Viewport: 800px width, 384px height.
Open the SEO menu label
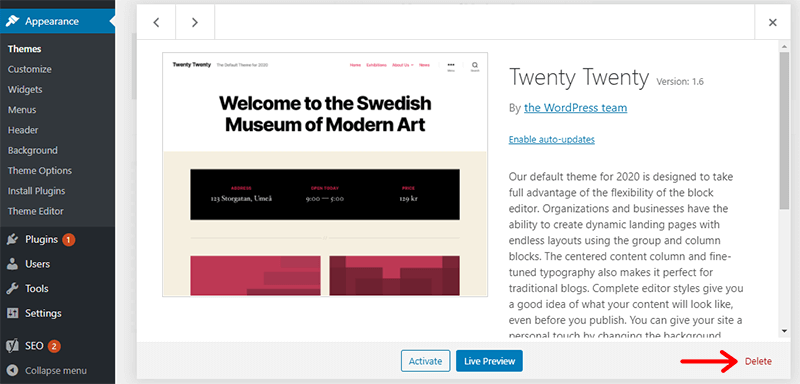pyautogui.click(x=35, y=346)
